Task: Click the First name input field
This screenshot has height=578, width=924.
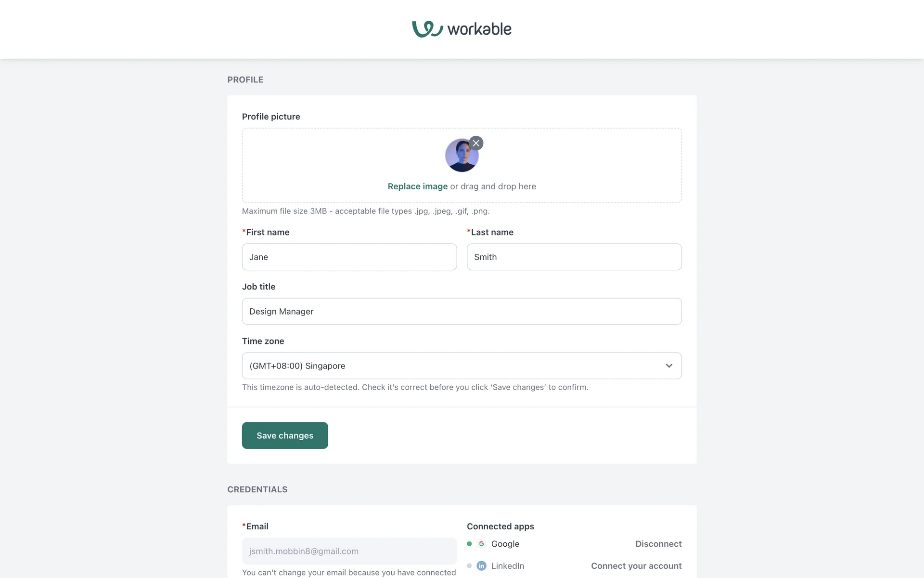Action: (349, 257)
